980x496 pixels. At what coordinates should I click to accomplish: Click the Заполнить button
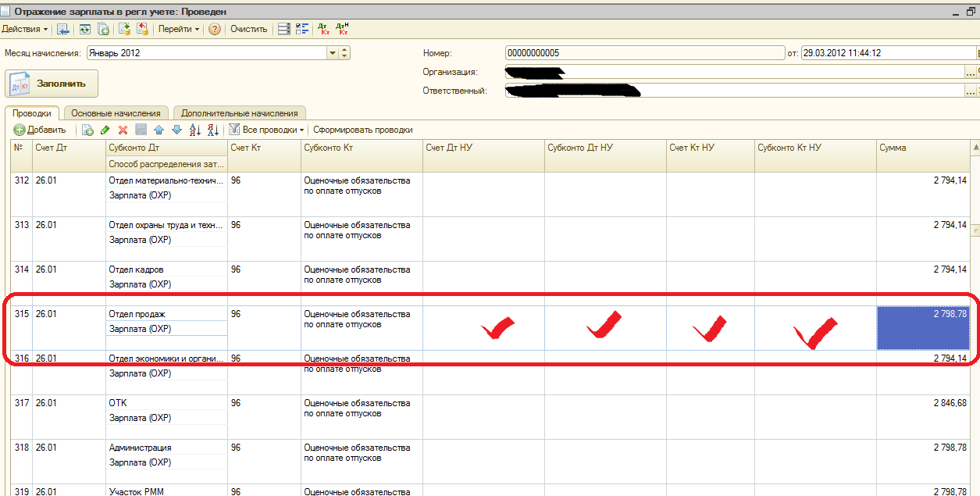52,84
